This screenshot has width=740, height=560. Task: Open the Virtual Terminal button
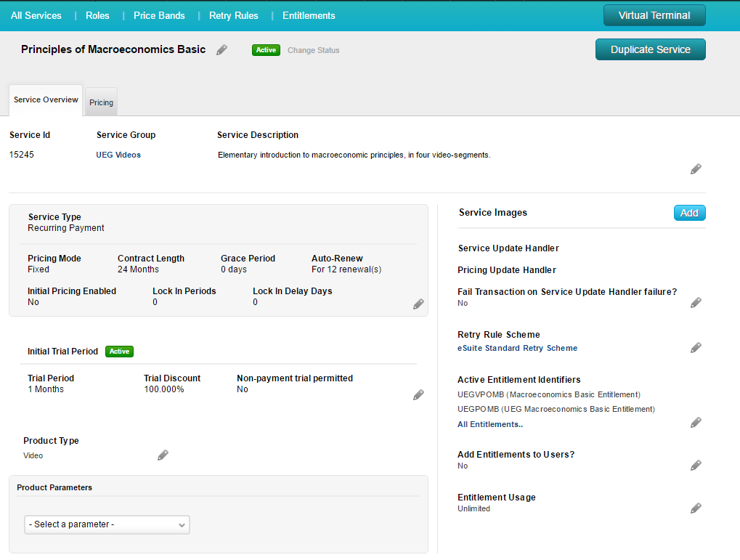[x=654, y=15]
